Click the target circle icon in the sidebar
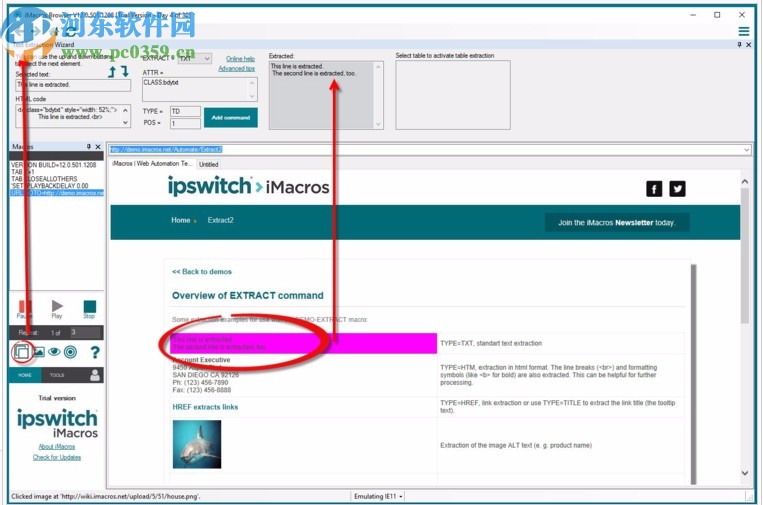 point(71,352)
